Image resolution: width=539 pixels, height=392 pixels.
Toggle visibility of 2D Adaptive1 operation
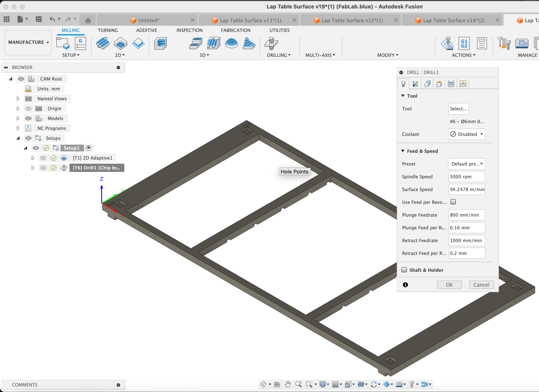pyautogui.click(x=43, y=158)
